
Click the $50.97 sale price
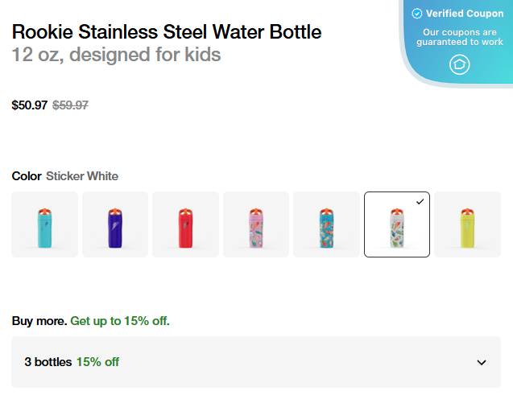[x=29, y=105]
